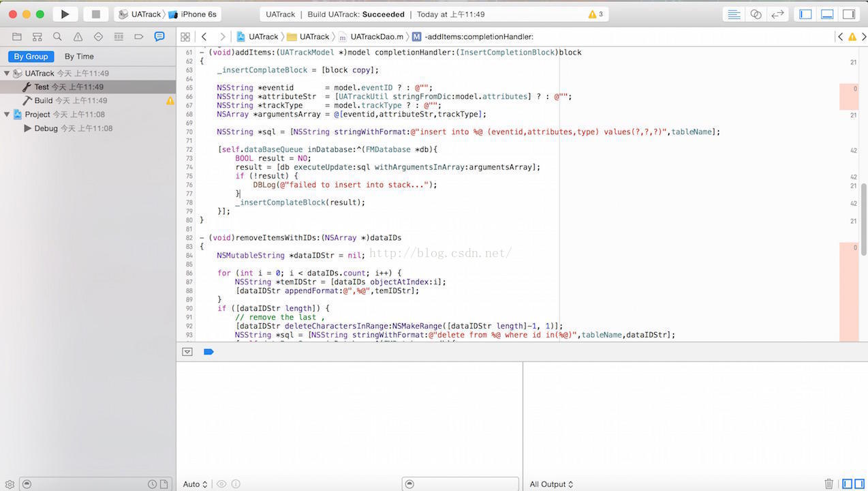Screen dimensions: 868x491
Task: Toggle the Utilities panel visibility
Action: point(849,14)
